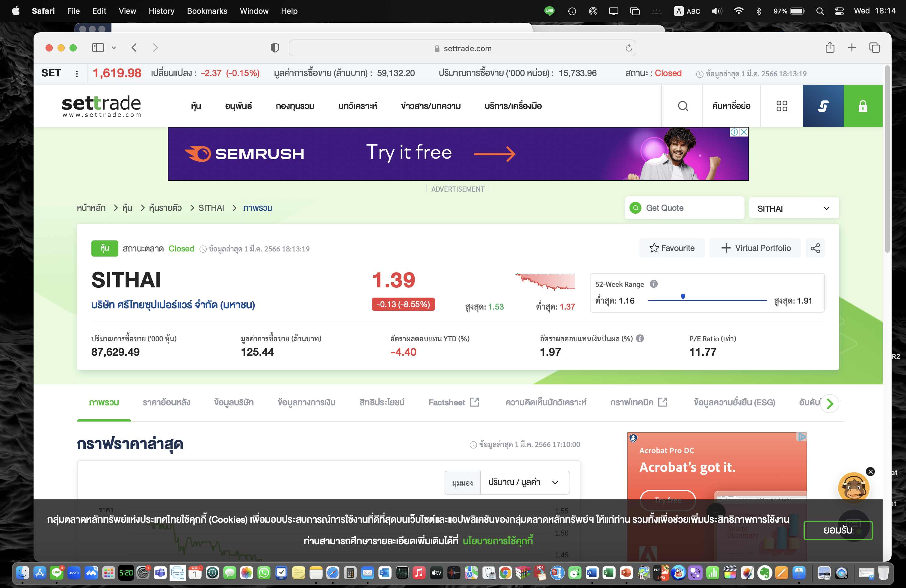The width and height of the screenshot is (906, 588).
Task: Click the green lock login button
Action: [x=863, y=106]
